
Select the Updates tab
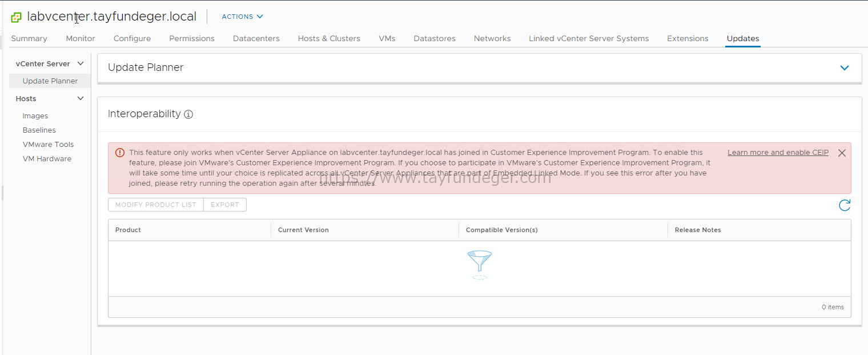click(743, 38)
